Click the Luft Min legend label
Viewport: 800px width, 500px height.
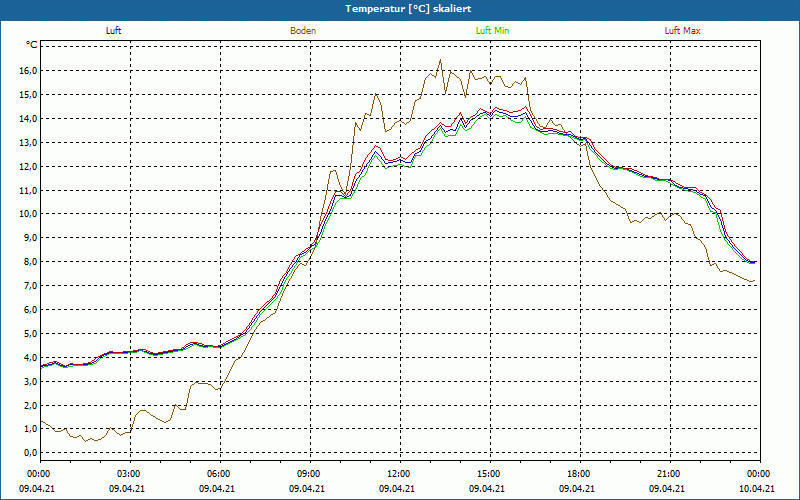[492, 31]
